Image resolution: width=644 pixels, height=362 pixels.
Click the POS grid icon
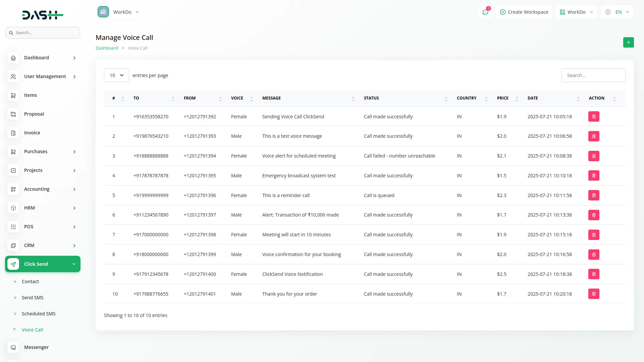pos(13,227)
